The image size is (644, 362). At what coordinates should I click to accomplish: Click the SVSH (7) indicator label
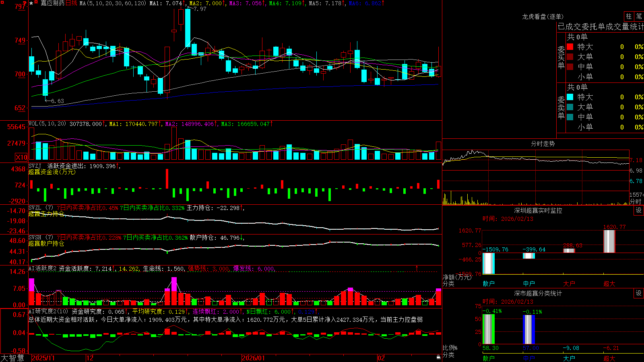tap(41, 238)
